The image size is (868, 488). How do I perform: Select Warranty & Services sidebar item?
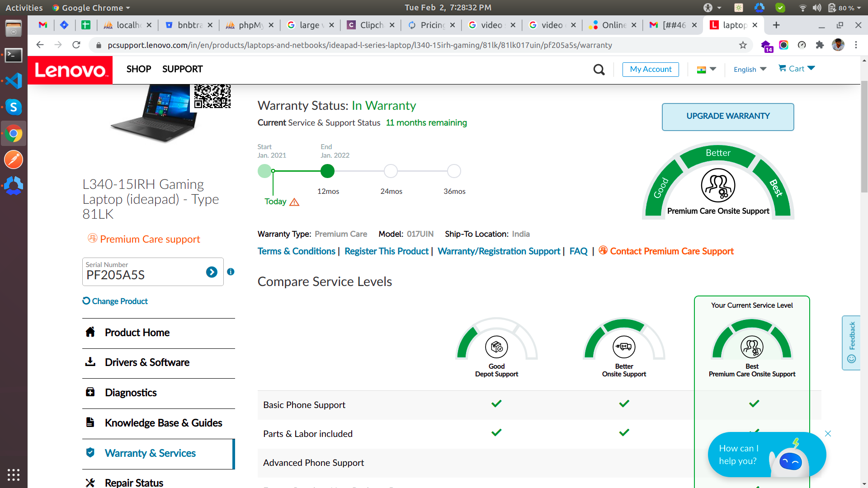[x=158, y=454]
